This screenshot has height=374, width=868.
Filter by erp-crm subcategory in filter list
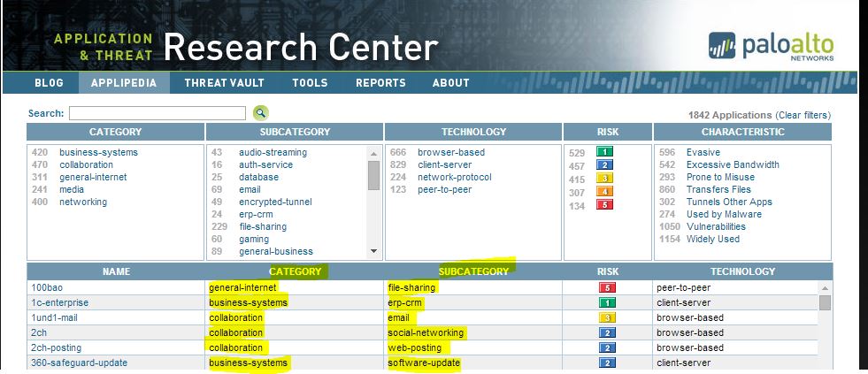[256, 214]
